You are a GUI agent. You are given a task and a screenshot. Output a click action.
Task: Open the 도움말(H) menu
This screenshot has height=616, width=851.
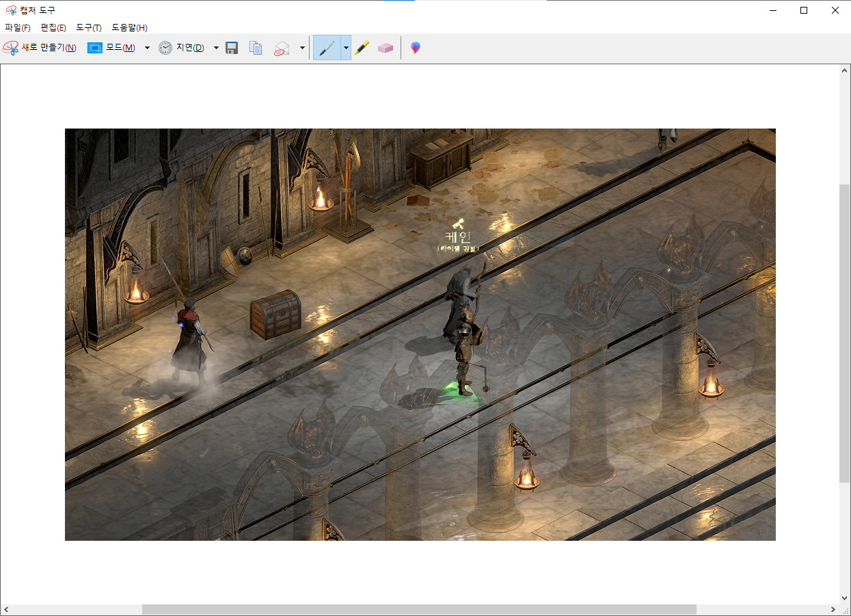(129, 28)
